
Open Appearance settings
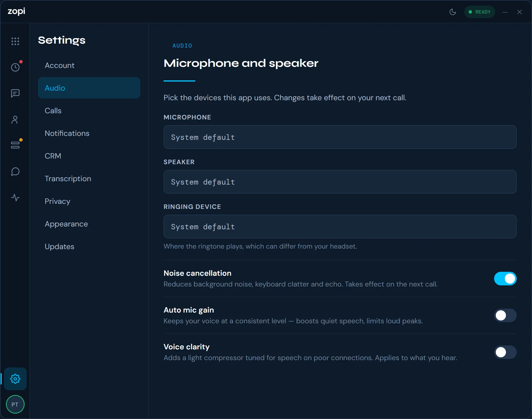click(89, 224)
